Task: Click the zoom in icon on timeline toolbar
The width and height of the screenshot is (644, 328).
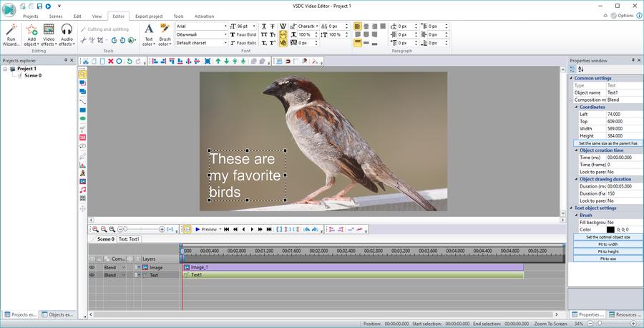Action: coord(94,229)
